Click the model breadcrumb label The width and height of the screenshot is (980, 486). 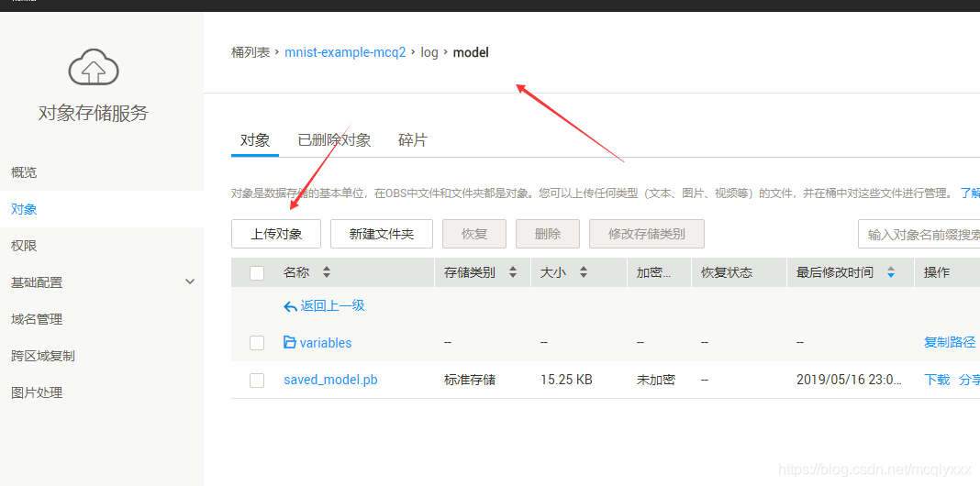pos(471,52)
